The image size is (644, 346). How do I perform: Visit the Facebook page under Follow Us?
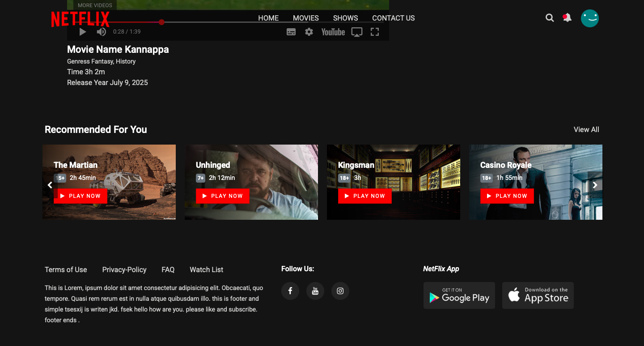pyautogui.click(x=290, y=291)
